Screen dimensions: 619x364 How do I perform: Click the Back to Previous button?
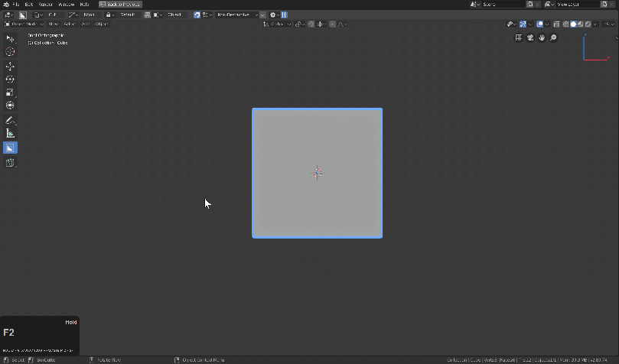[119, 5]
